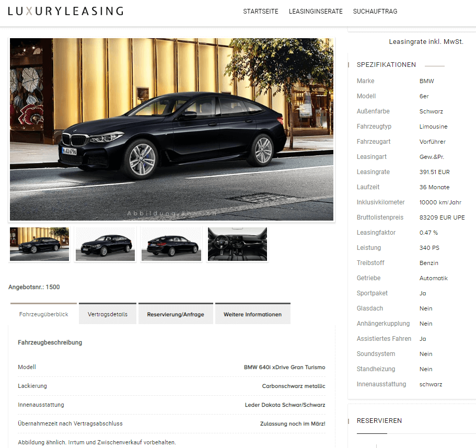The height and width of the screenshot is (448, 476).
Task: Select third thumbnail rear-side view
Action: click(171, 244)
